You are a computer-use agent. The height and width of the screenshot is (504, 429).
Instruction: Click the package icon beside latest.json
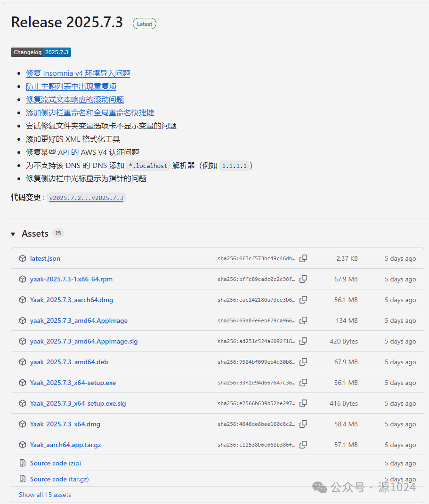coord(22,258)
